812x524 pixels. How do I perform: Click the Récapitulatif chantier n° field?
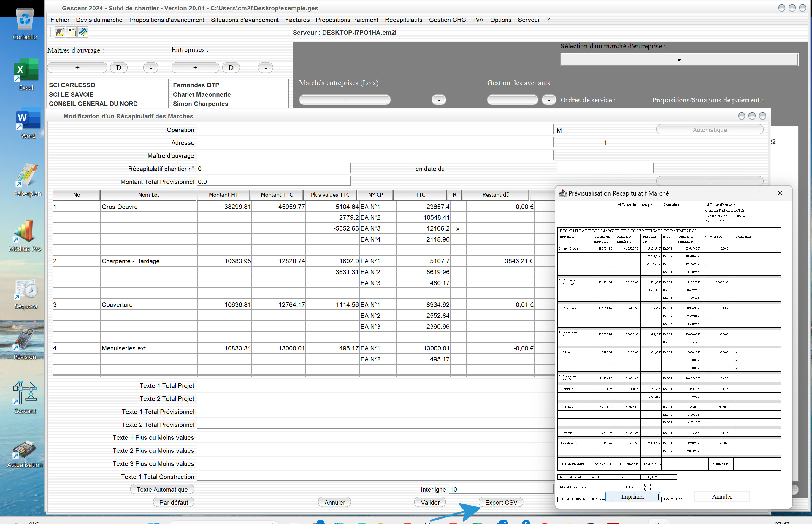[x=274, y=169]
